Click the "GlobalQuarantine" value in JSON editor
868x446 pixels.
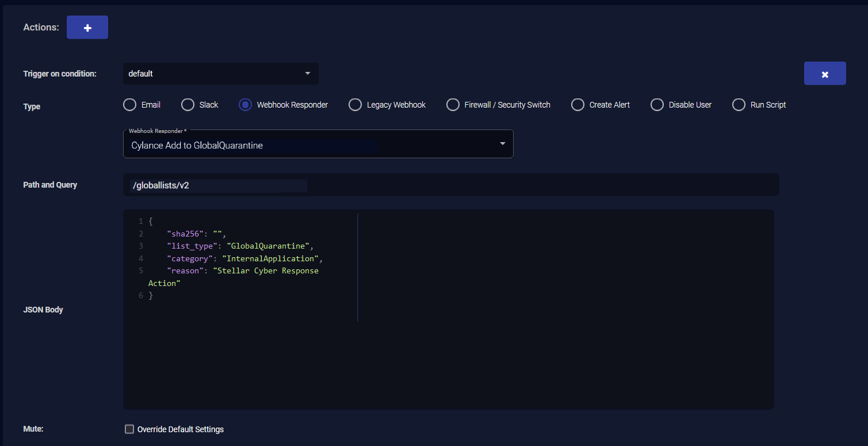(269, 246)
